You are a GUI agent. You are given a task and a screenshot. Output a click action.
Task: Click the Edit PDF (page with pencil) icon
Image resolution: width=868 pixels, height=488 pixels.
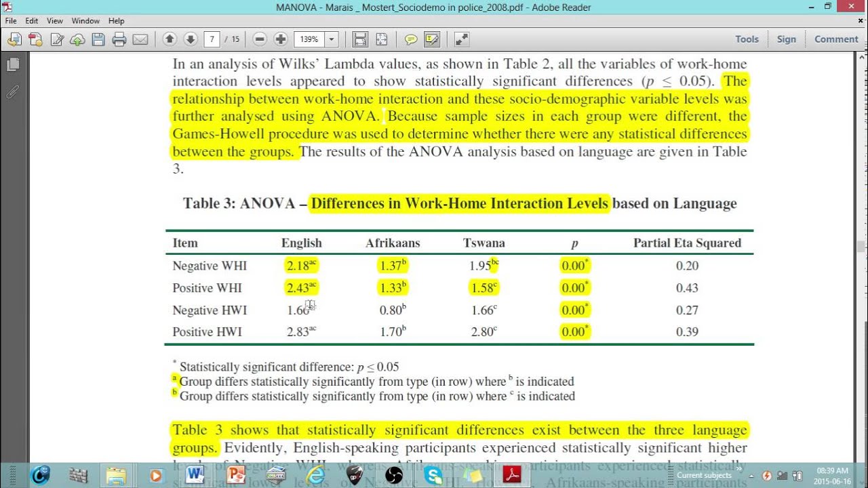57,39
